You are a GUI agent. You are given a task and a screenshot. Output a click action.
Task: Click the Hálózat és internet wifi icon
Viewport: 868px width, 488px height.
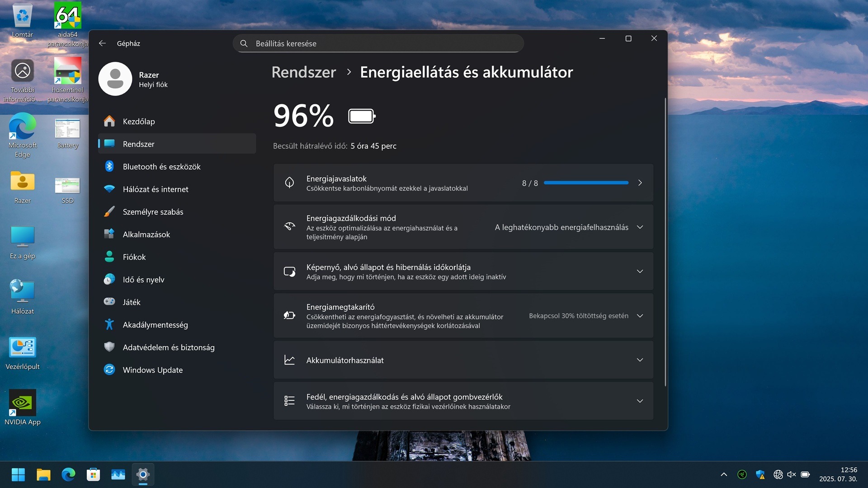click(109, 189)
